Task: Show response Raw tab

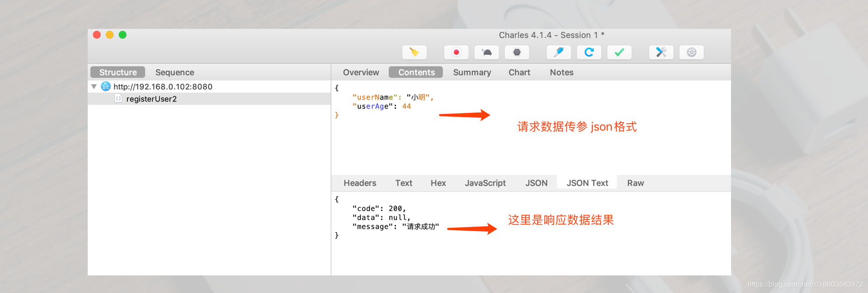Action: 635,183
